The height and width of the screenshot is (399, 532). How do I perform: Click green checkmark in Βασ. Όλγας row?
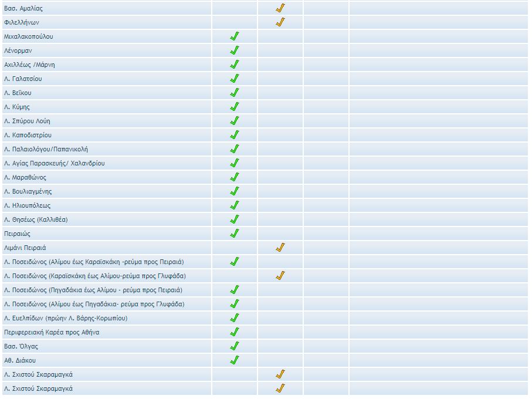(x=234, y=346)
